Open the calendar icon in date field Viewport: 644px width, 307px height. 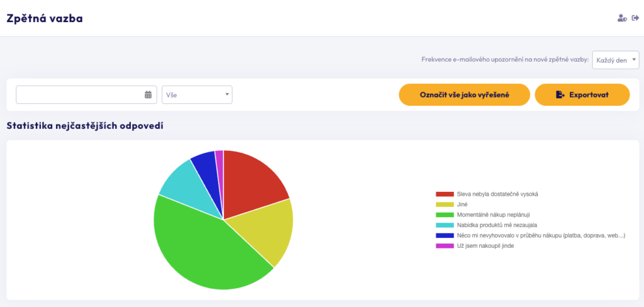[148, 95]
